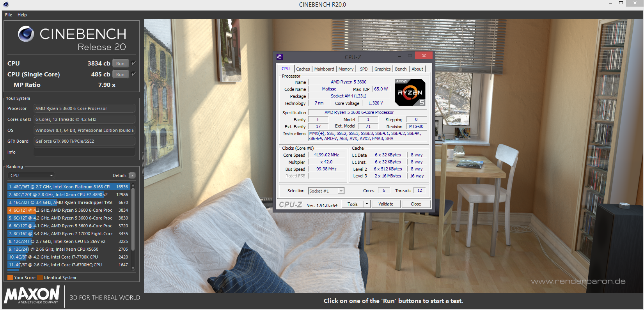The height and width of the screenshot is (310, 644).
Task: Click the Bus Speed value 99.98 MHz
Action: click(x=326, y=169)
